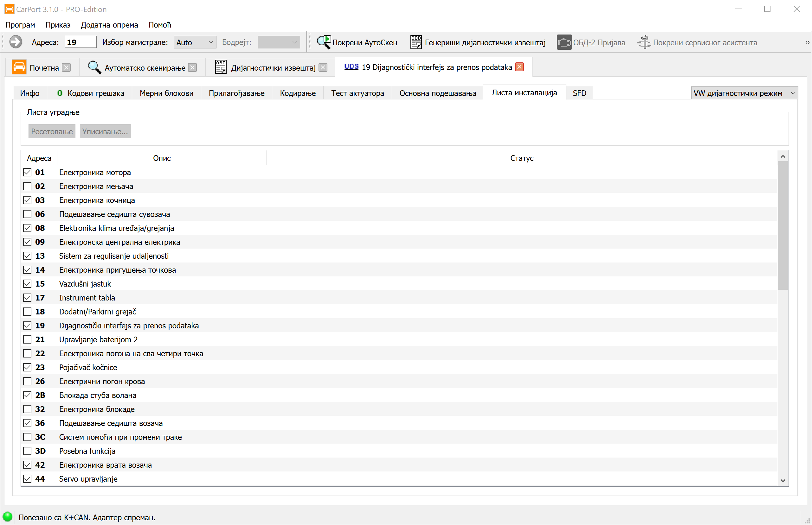The height and width of the screenshot is (525, 812).
Task: Click the Уписивање... button
Action: tap(105, 131)
